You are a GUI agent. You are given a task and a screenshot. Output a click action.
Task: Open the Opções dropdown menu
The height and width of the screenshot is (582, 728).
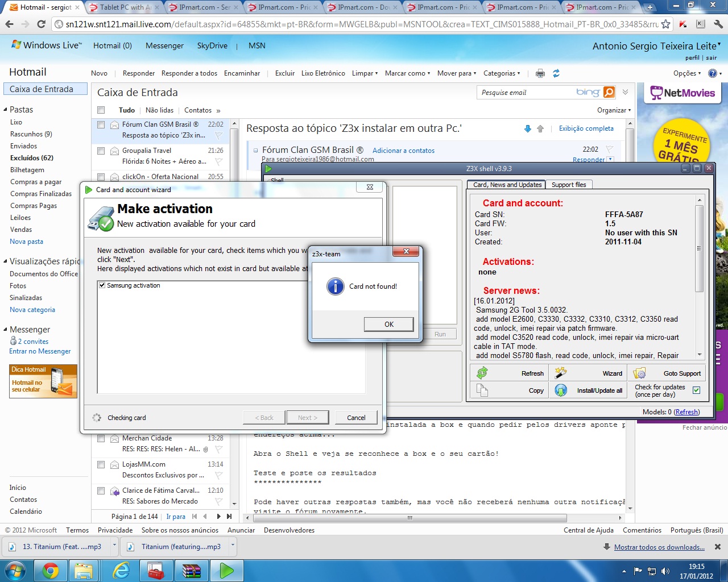pos(687,73)
